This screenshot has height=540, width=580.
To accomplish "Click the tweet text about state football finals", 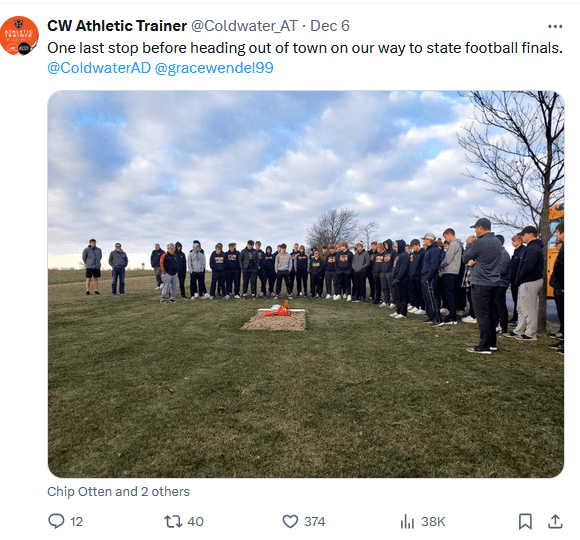I will 305,48.
